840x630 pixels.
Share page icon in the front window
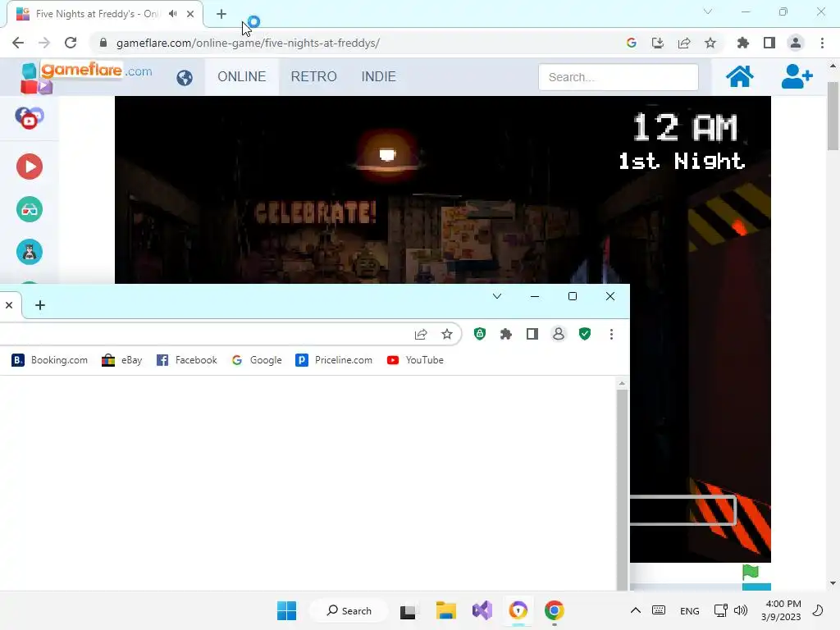(x=421, y=335)
